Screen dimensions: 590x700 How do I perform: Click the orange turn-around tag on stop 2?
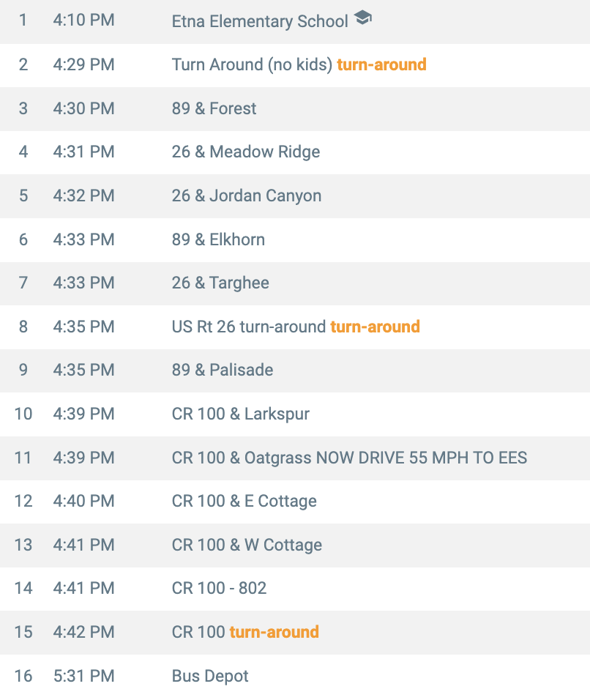(381, 64)
